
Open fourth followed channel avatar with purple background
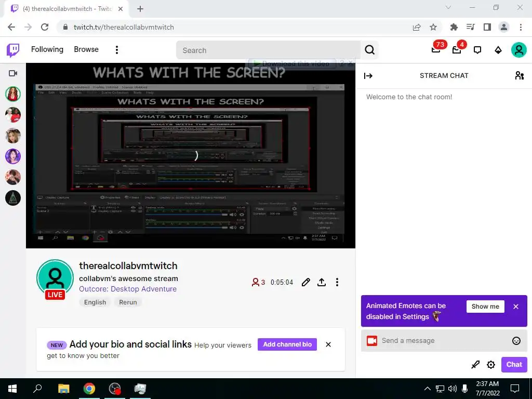(13, 156)
